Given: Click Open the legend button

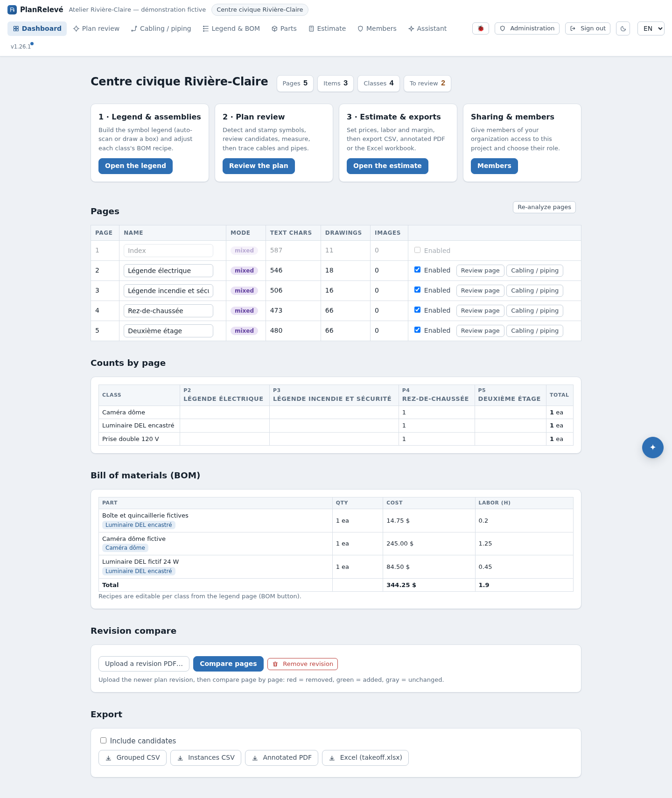Looking at the screenshot, I should tap(135, 166).
